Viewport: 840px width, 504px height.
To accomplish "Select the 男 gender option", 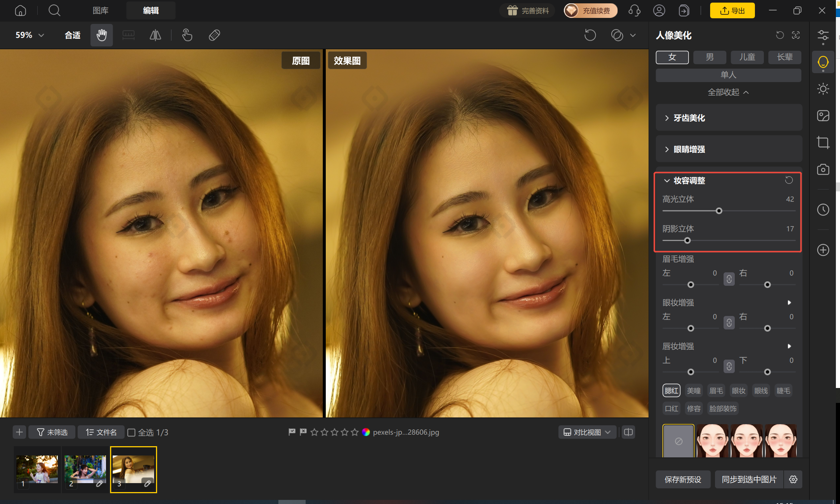I will coord(710,57).
